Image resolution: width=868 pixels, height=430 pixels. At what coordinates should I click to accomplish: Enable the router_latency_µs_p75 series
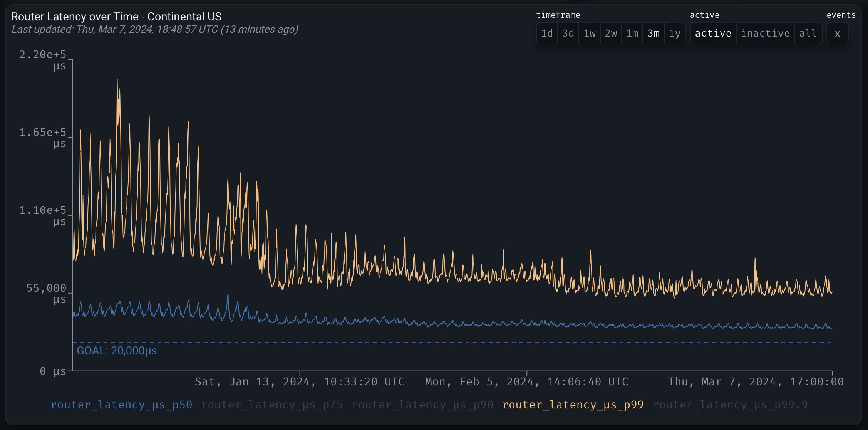coord(271,405)
